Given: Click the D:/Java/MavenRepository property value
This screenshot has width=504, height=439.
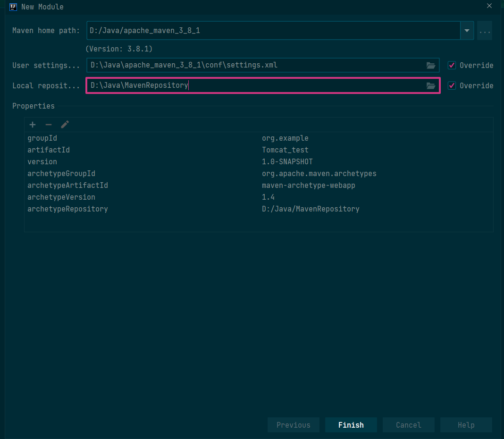Looking at the screenshot, I should click(311, 209).
